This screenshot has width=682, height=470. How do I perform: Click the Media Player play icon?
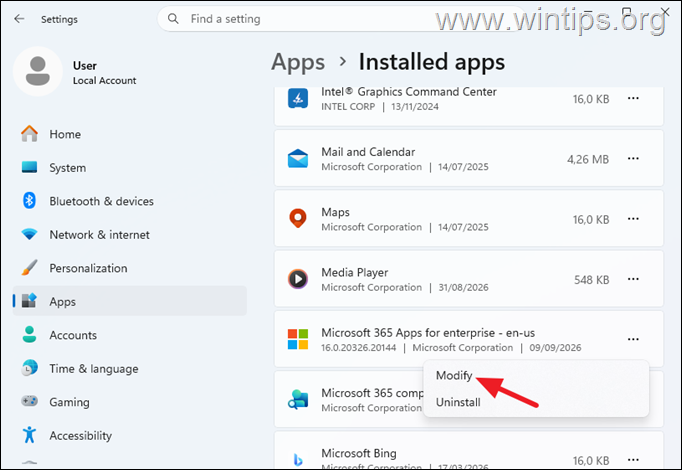coord(298,279)
